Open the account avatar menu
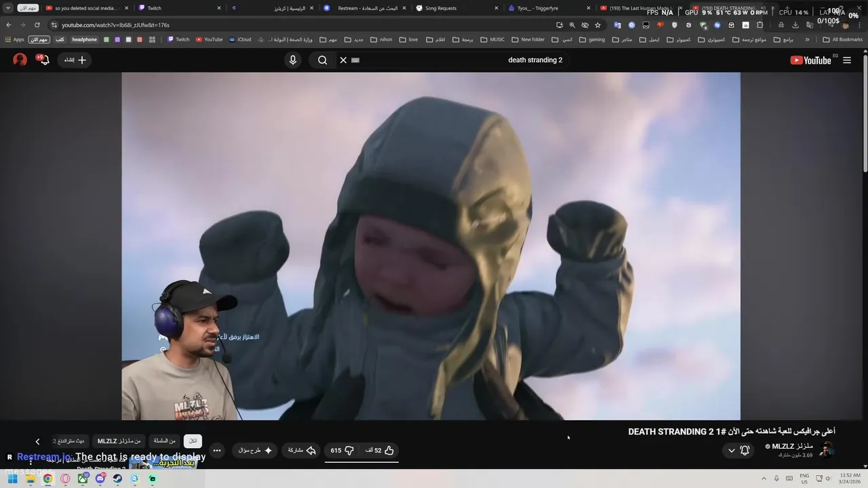This screenshot has width=868, height=488. point(20,60)
